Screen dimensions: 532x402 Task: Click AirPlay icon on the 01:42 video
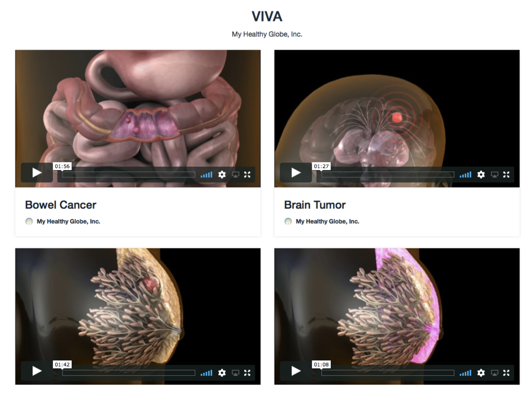coord(235,373)
